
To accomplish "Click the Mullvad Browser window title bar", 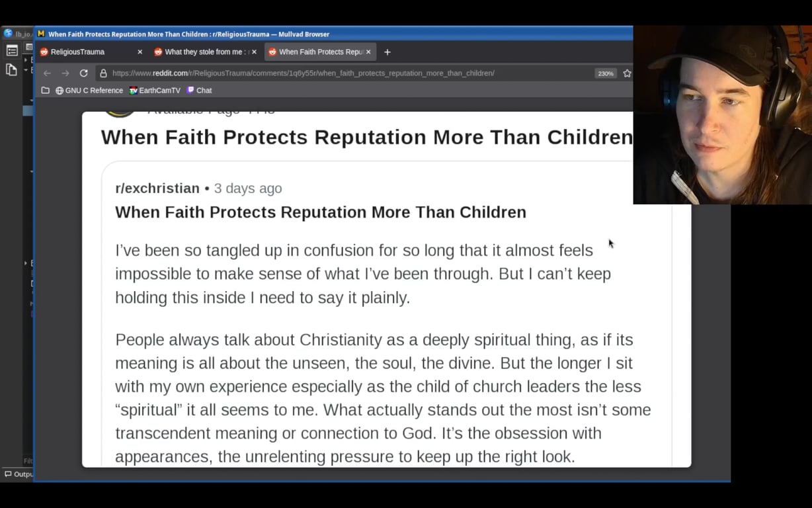I will pos(334,34).
